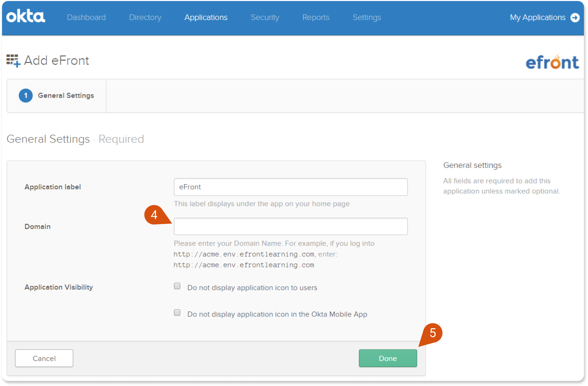Check Do not display application icon to users
The width and height of the screenshot is (588, 386).
177,286
